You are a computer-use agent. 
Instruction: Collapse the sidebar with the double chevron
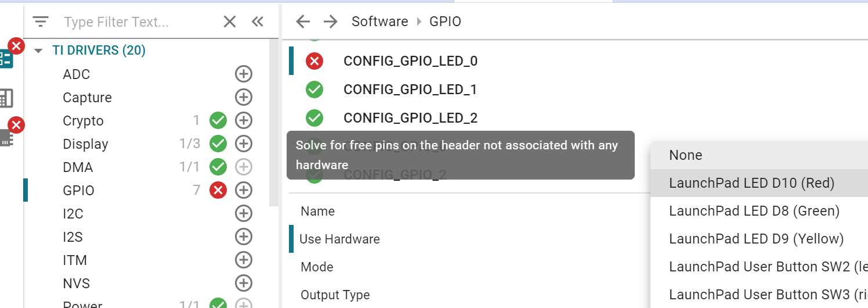(258, 22)
